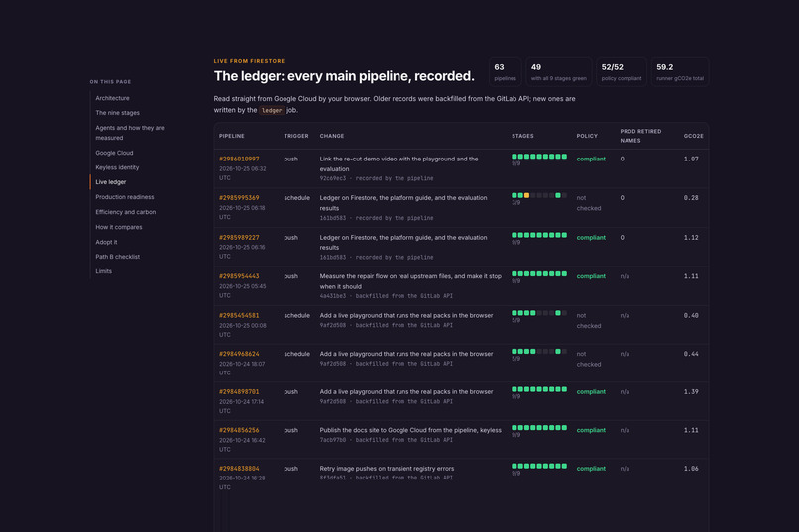799x532 pixels.
Task: Click 'ON THIS PAGE' sidebar heading
Action: pos(110,82)
